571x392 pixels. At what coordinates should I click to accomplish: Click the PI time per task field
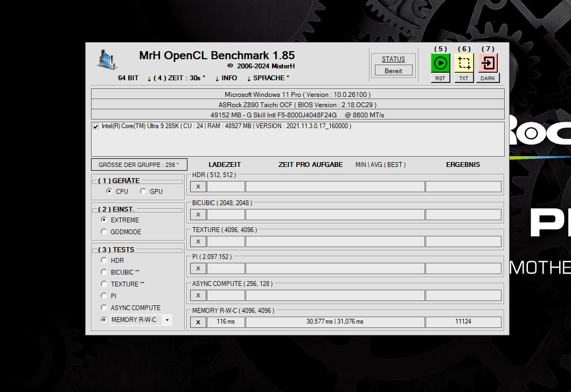[335, 269]
